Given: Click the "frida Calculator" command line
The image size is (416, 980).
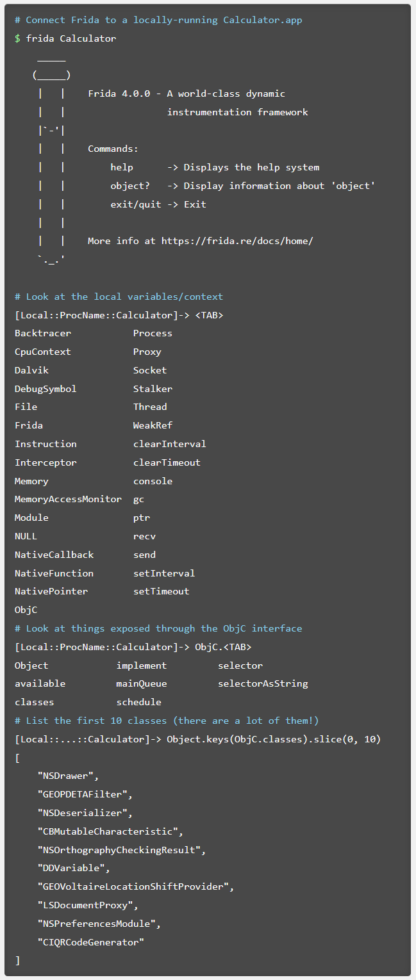Looking at the screenshot, I should tap(71, 38).
